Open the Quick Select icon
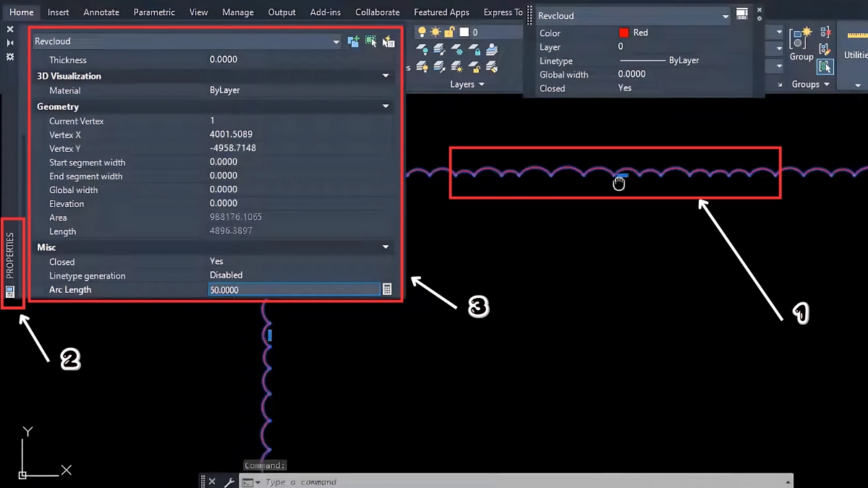868x488 pixels. click(388, 41)
